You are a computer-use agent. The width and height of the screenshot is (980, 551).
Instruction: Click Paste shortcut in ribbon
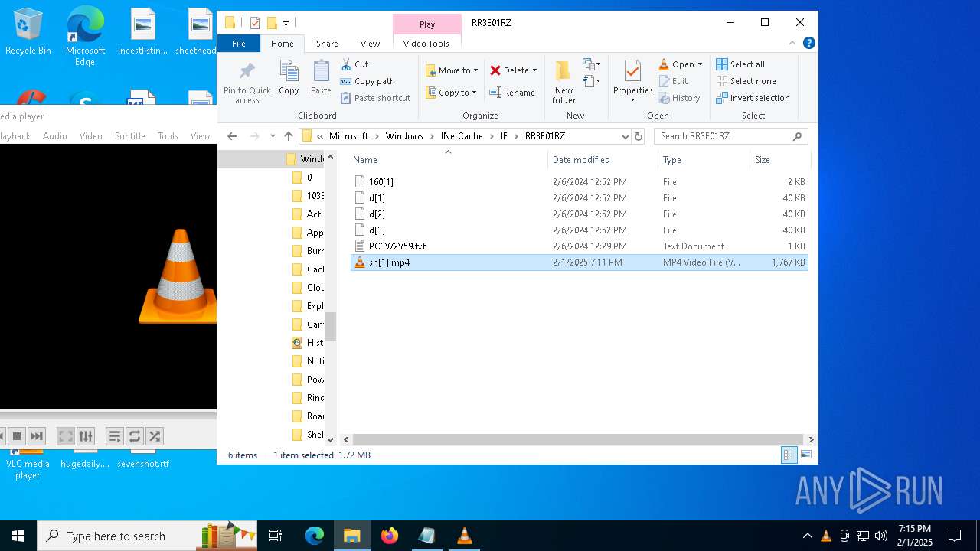tap(376, 98)
